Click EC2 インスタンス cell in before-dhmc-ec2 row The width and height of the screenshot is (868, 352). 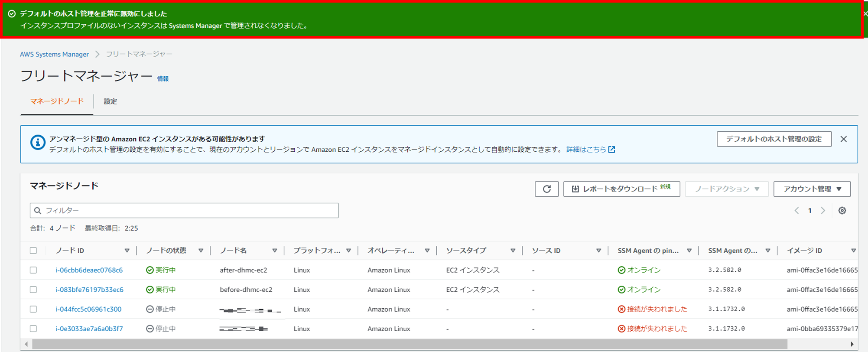click(x=473, y=290)
